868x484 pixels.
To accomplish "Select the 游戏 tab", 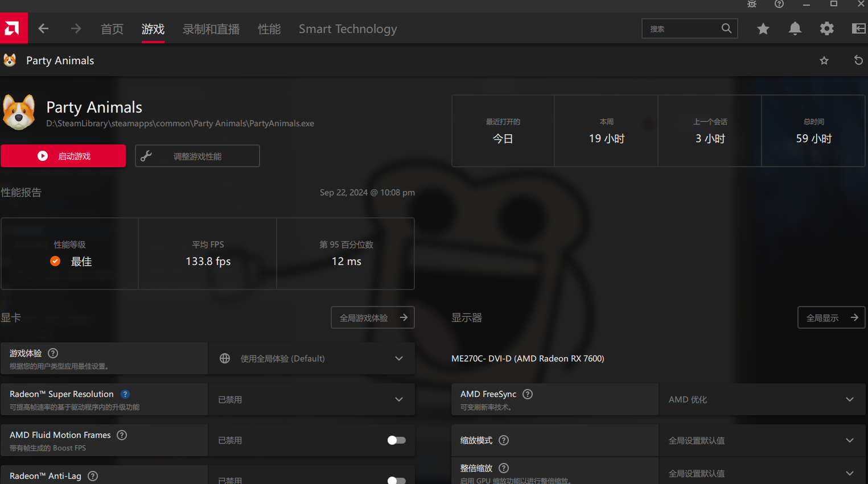I will [153, 29].
